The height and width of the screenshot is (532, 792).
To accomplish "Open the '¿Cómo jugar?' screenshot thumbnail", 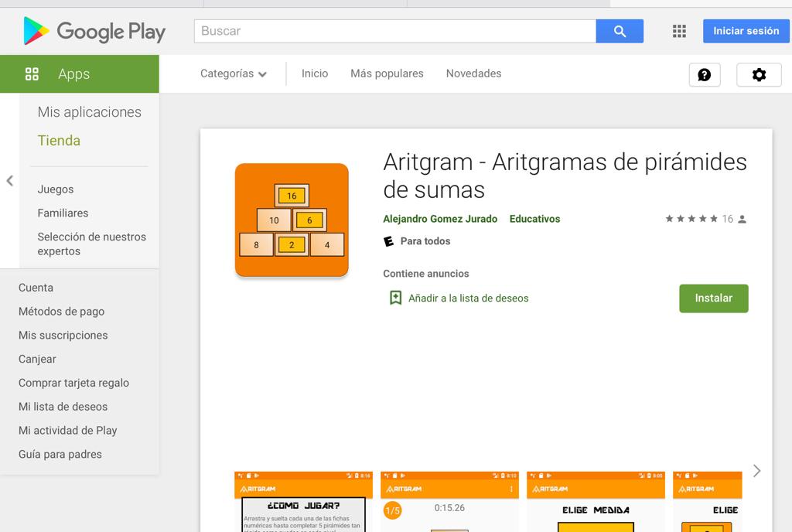I will click(x=303, y=501).
